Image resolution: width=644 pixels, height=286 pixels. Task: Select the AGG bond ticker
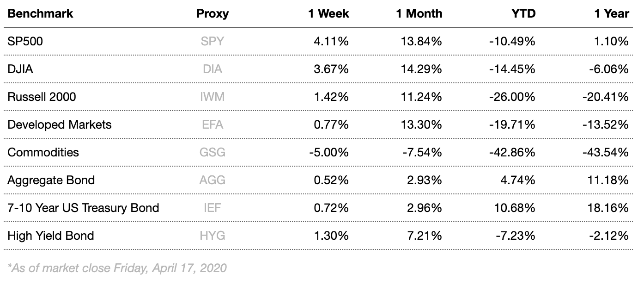tap(212, 180)
